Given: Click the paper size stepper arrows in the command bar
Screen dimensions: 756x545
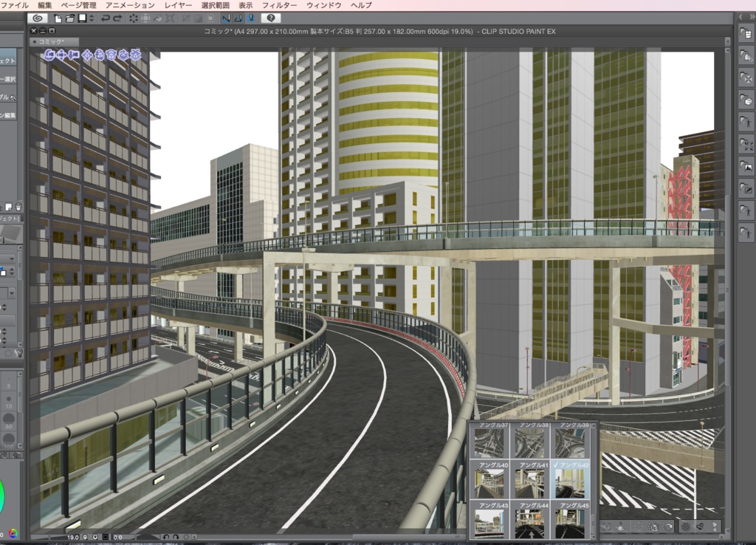Looking at the screenshot, I should click(x=91, y=19).
